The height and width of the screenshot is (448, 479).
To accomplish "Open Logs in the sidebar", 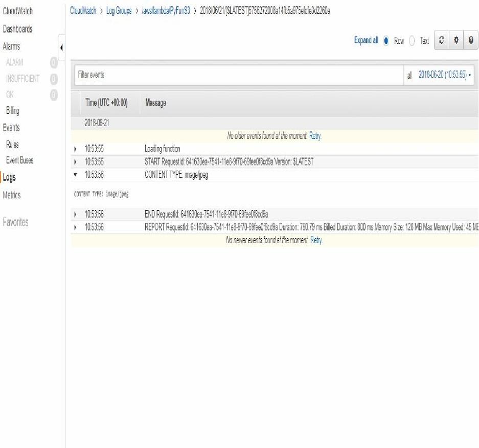I will pos(9,178).
